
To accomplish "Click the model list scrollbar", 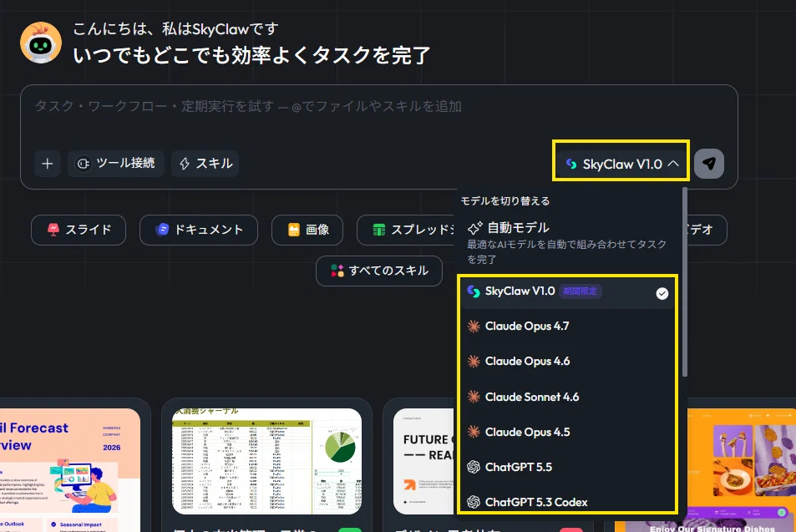I will tap(685, 281).
